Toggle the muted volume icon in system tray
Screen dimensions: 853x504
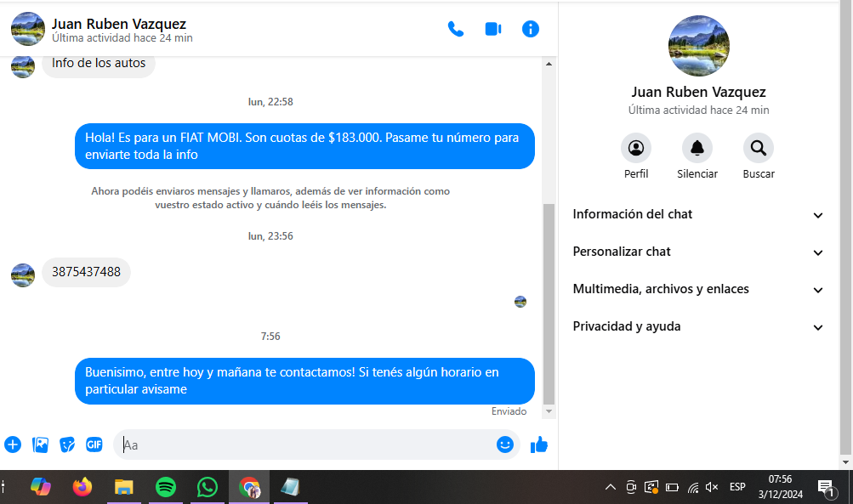pos(712,487)
